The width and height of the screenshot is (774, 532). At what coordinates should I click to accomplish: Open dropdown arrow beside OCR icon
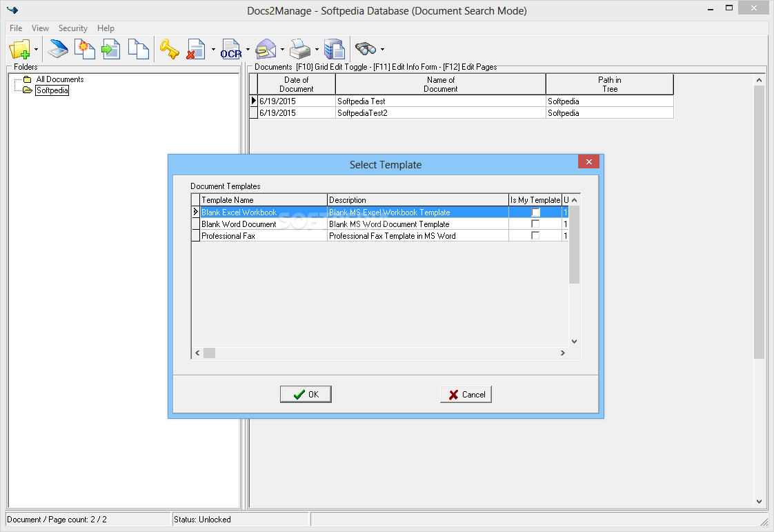[x=248, y=50]
